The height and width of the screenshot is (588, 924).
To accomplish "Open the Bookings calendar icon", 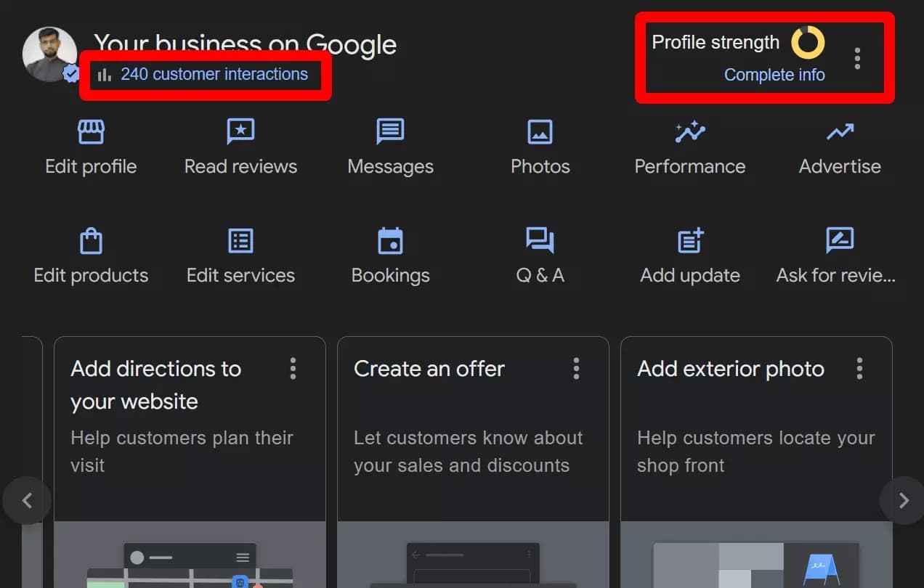I will [x=390, y=241].
